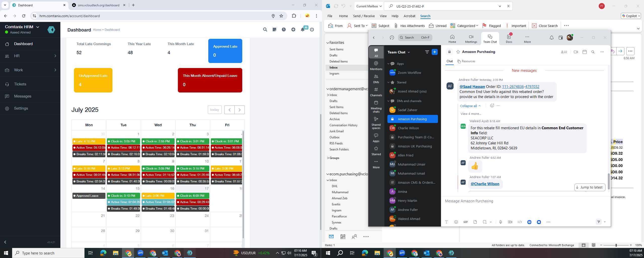Open the order ID 111-2674836-4797032 link
The height and width of the screenshot is (258, 644).
tap(520, 86)
